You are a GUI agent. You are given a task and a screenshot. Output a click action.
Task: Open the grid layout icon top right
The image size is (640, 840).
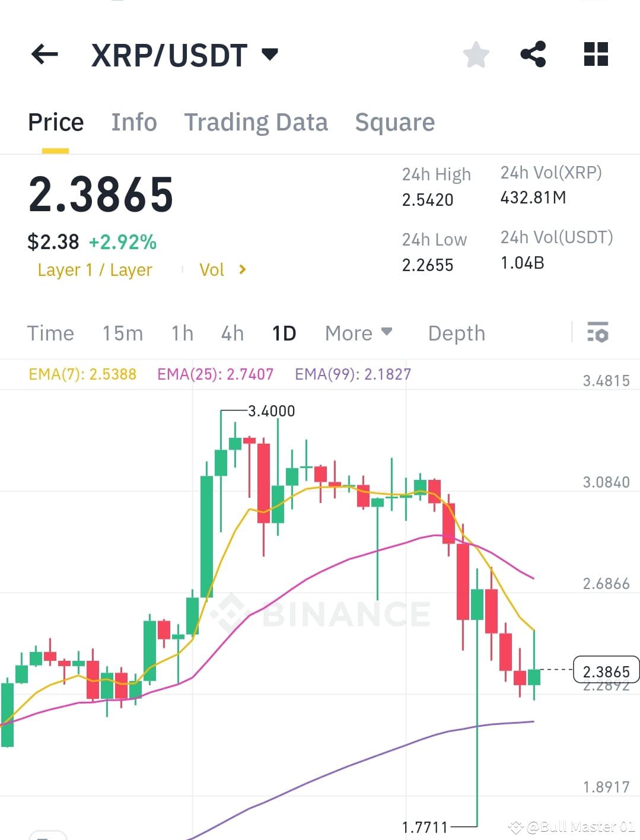point(594,55)
